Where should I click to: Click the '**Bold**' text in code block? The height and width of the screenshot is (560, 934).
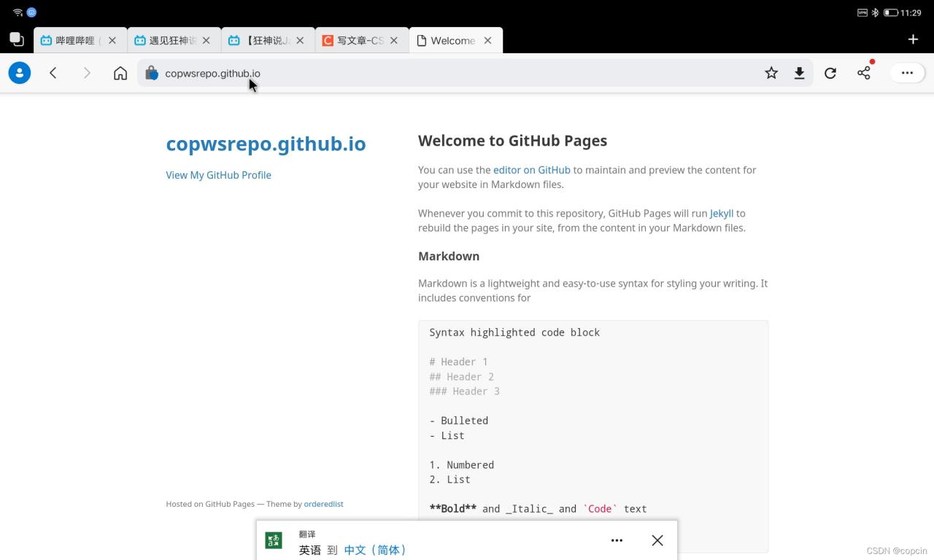[452, 509]
